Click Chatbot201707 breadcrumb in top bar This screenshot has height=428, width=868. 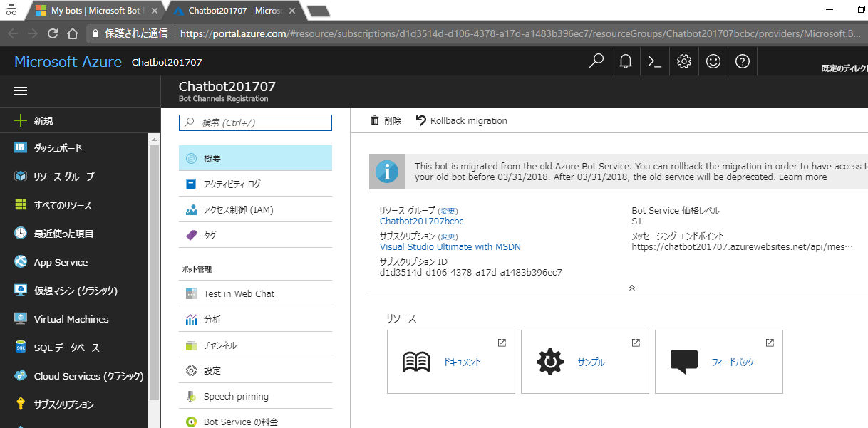coord(167,63)
